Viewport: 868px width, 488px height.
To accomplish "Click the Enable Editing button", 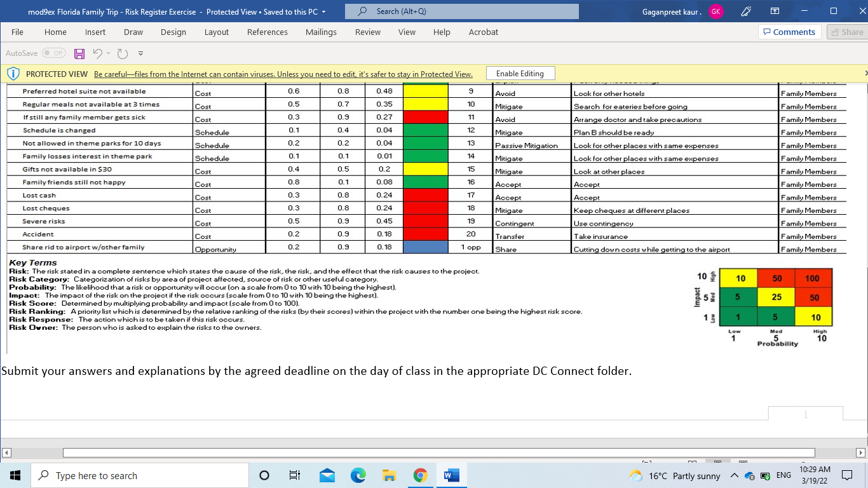I will tap(520, 74).
